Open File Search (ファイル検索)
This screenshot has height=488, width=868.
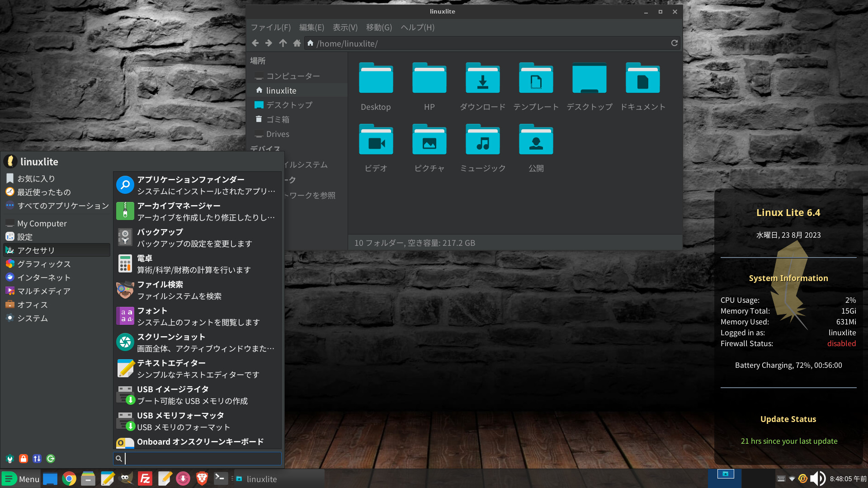coord(197,290)
